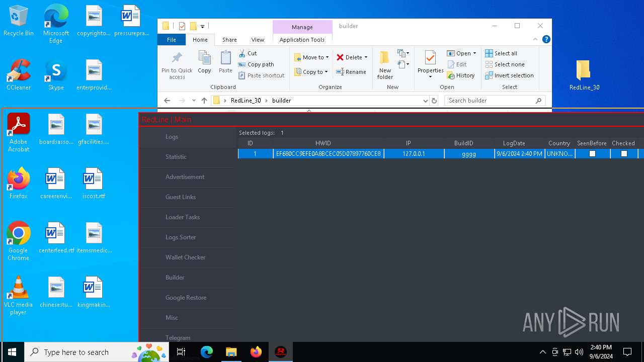Go up one folder level in Explorer
The height and width of the screenshot is (362, 644).
204,101
